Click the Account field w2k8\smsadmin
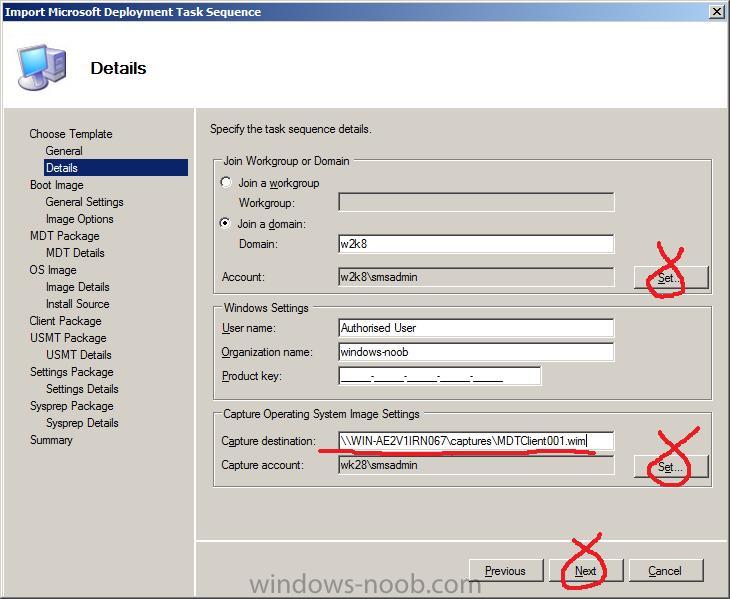This screenshot has height=599, width=730. [476, 277]
